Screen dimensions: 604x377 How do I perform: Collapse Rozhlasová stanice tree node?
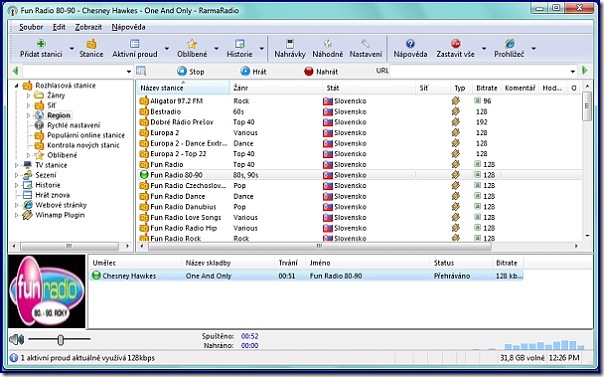16,85
